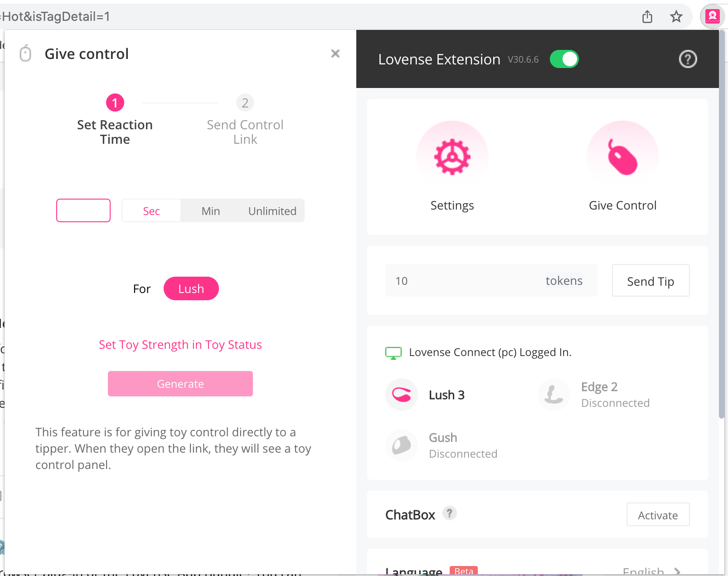The width and height of the screenshot is (728, 576).
Task: Click the pink mouse Give Control icon
Action: coord(622,157)
